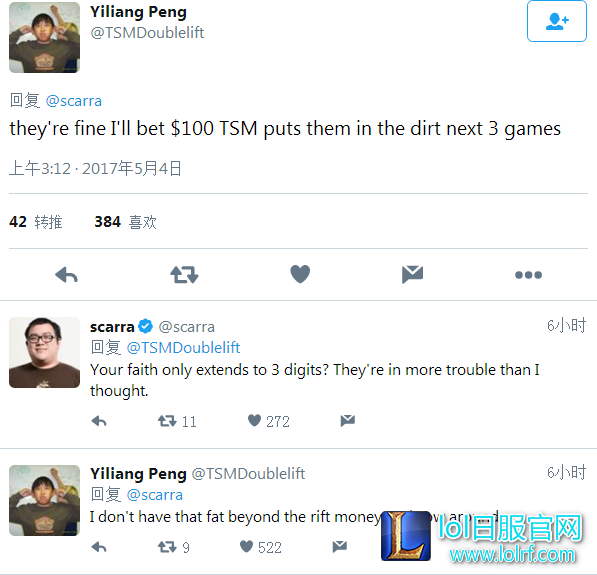The image size is (597, 575).
Task: Reply to the main tweet about $100 bet
Action: (66, 275)
